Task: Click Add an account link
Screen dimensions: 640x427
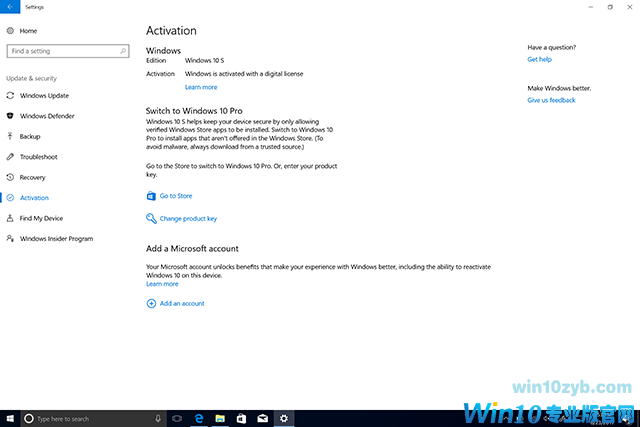Action: (182, 303)
